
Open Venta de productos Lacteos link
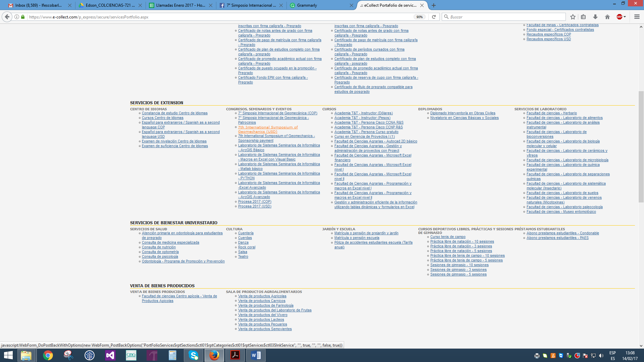click(261, 320)
